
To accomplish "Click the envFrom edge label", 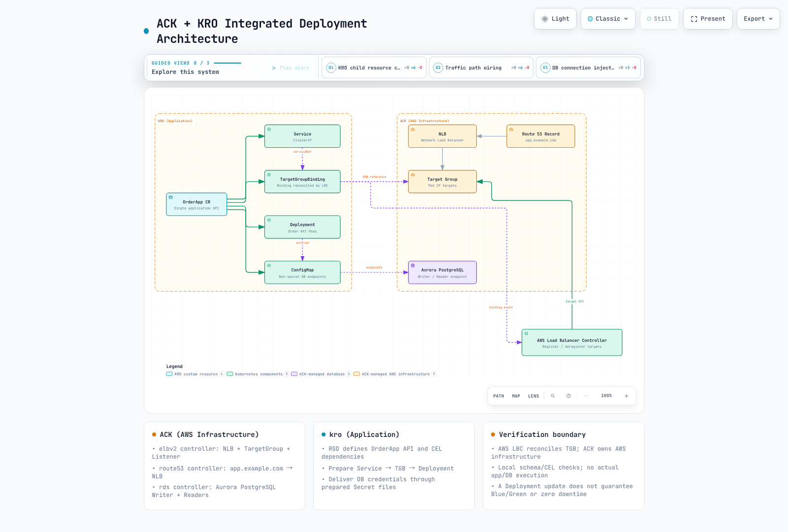I will click(x=302, y=243).
